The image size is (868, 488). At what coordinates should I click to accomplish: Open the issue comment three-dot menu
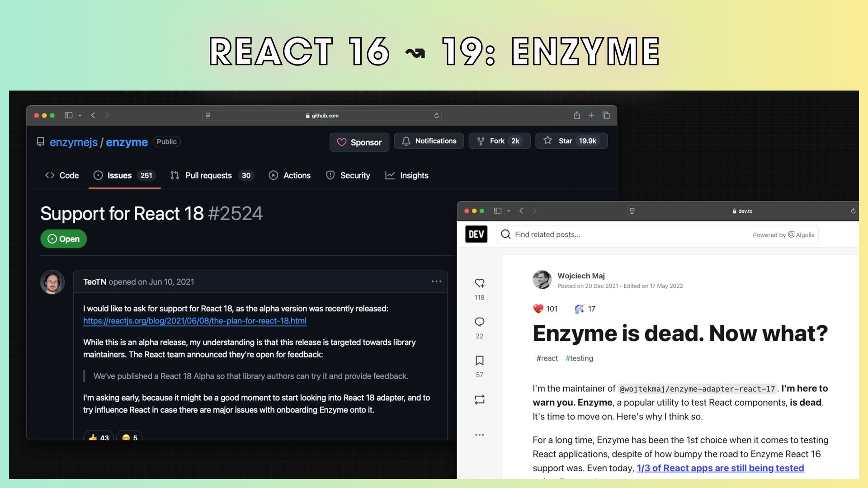click(x=436, y=282)
